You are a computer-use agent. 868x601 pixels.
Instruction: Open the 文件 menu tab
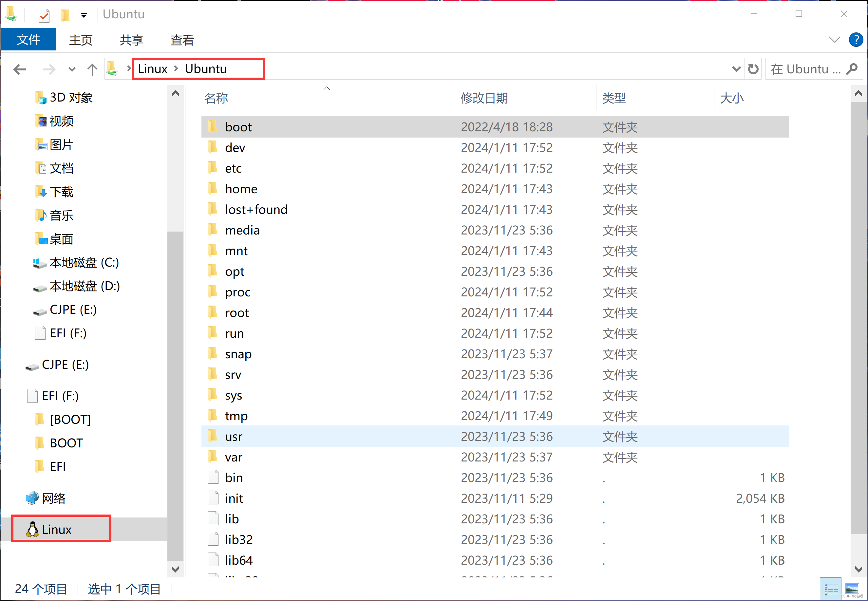(28, 39)
